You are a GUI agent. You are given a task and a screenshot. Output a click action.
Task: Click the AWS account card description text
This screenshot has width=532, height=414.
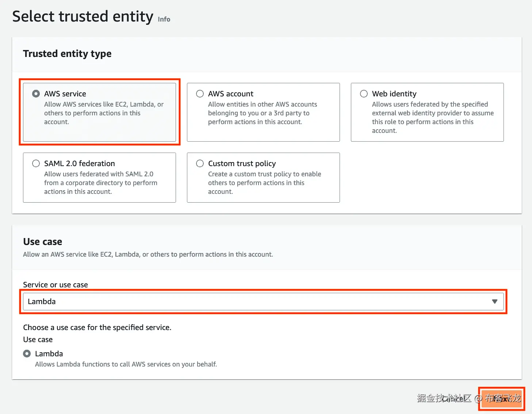point(263,113)
